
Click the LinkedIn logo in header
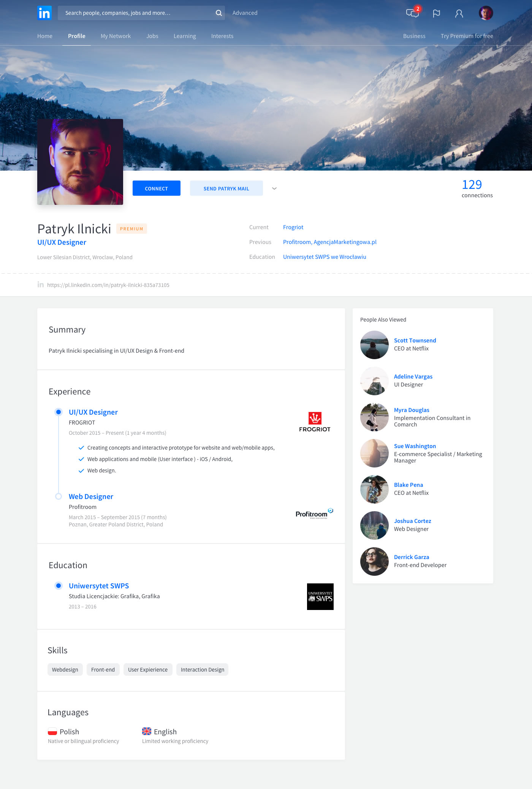click(44, 13)
